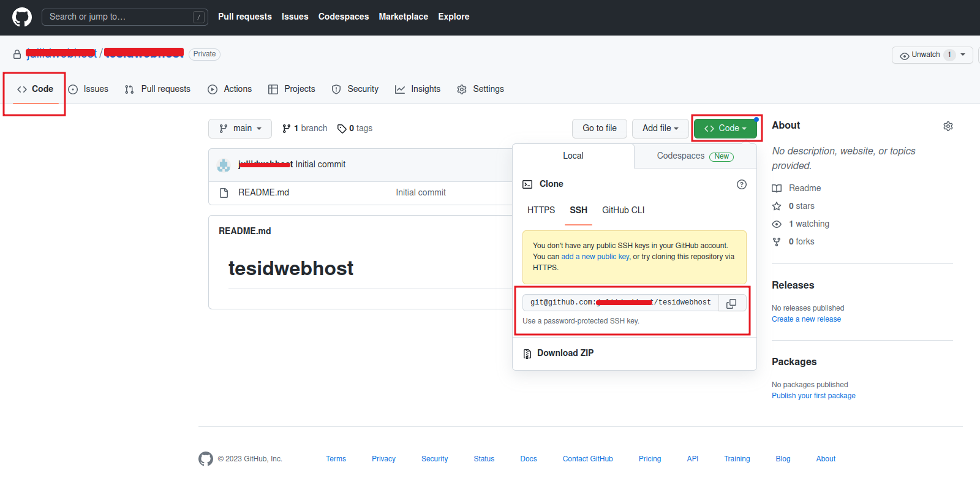Screen dimensions: 980x503
Task: Open the footer Pricing link
Action: click(650, 460)
